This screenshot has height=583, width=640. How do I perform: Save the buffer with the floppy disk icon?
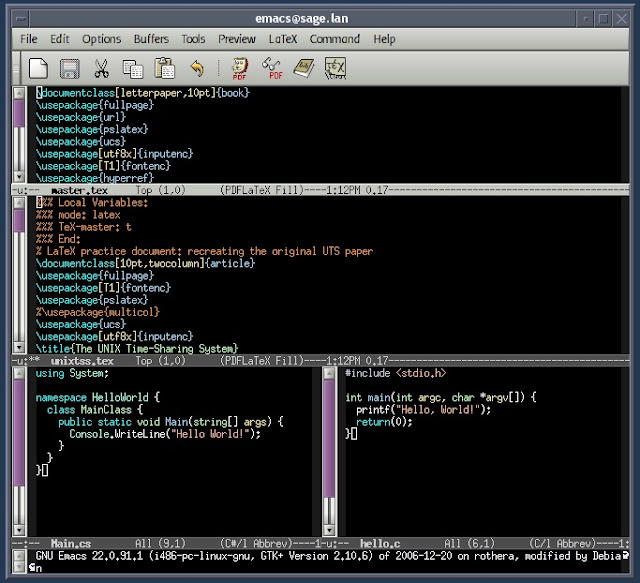coord(69,68)
